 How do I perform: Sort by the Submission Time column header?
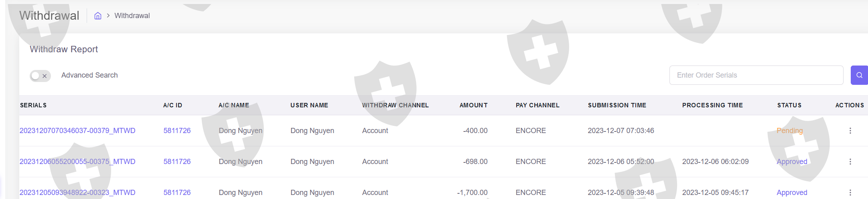point(617,105)
